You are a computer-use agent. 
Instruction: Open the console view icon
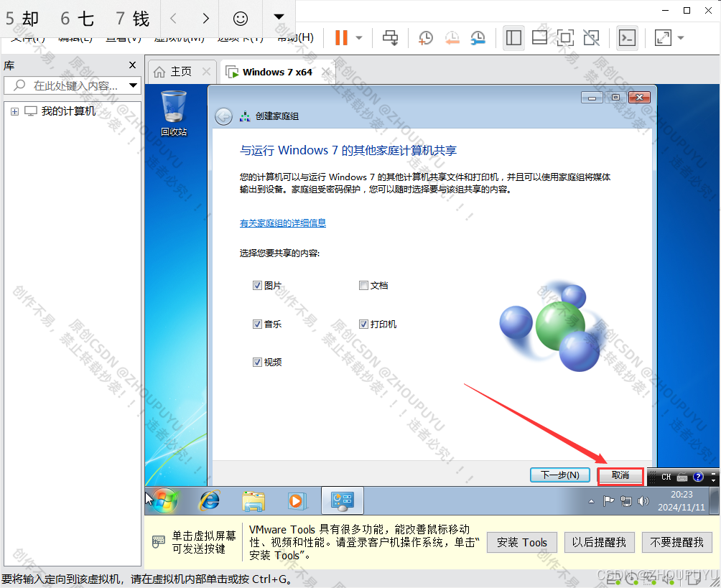coord(628,38)
